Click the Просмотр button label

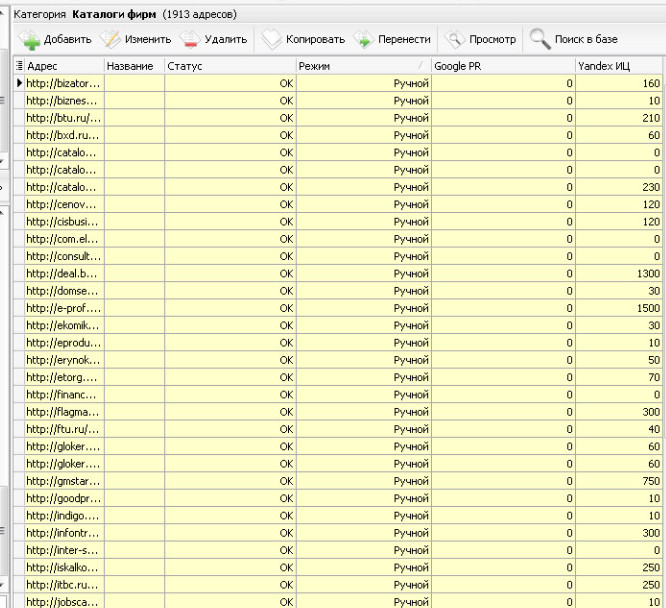492,40
